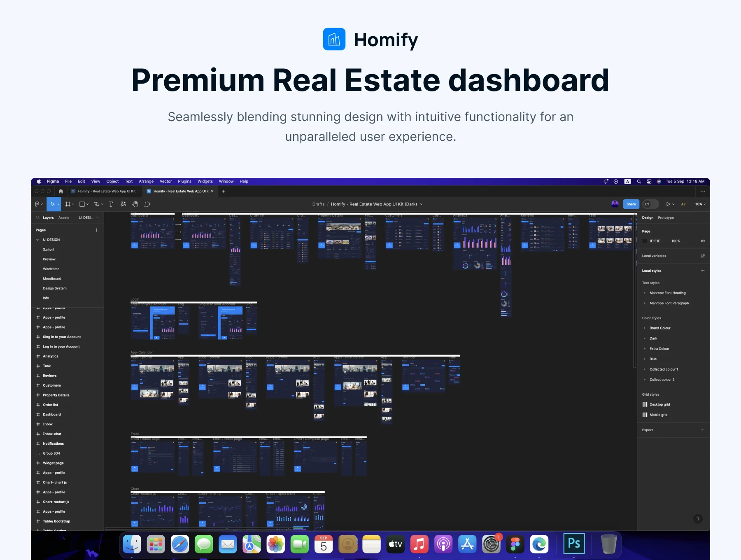Open the Resources tool
The image size is (741, 560).
[123, 204]
